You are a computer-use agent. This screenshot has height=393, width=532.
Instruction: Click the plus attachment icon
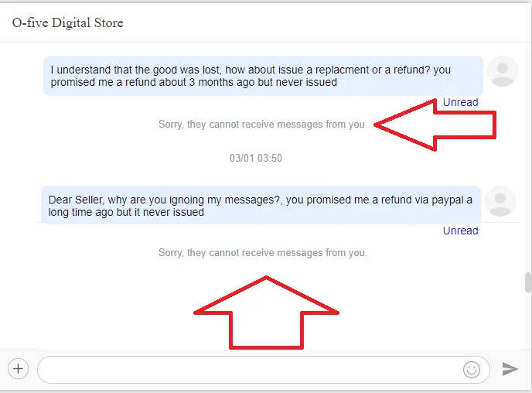click(18, 369)
